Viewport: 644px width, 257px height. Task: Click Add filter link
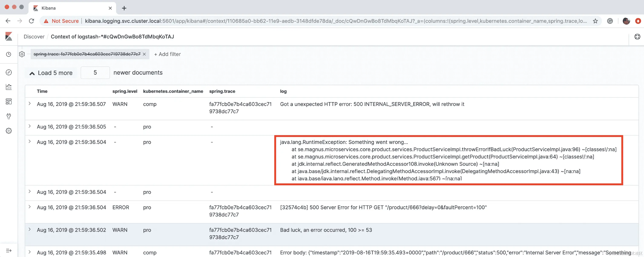167,54
